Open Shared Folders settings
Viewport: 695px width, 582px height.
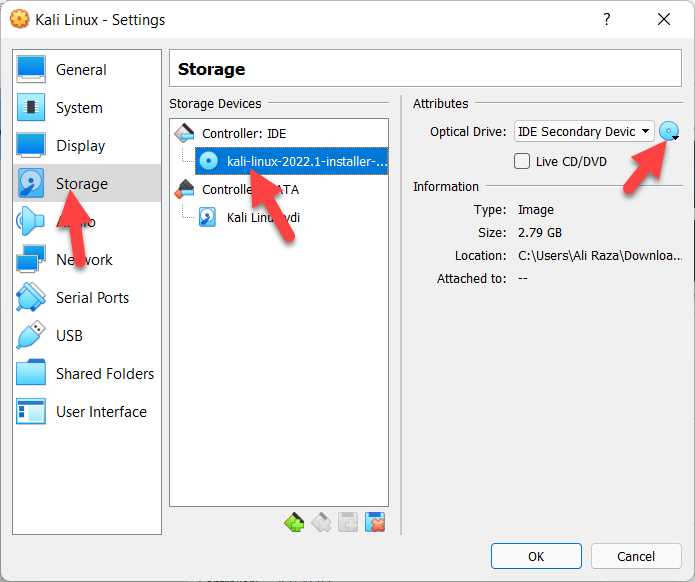[104, 374]
